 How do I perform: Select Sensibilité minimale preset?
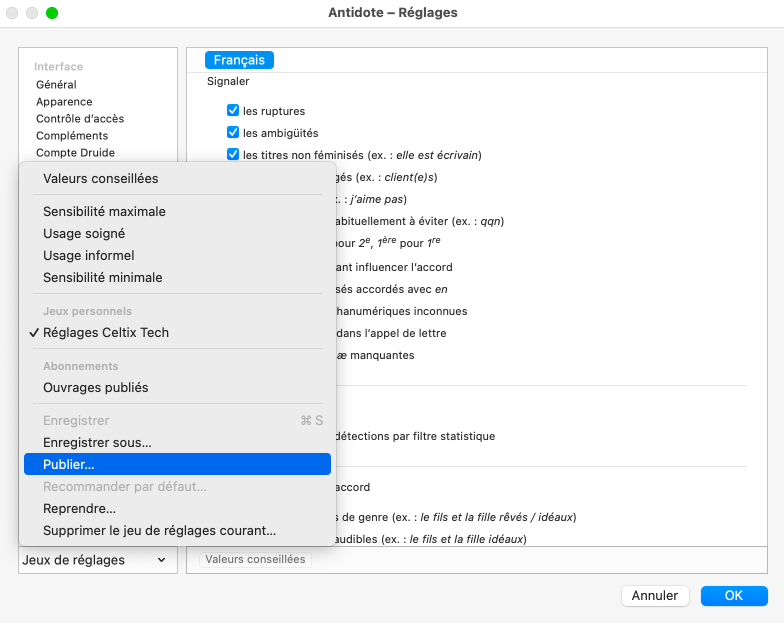point(102,277)
